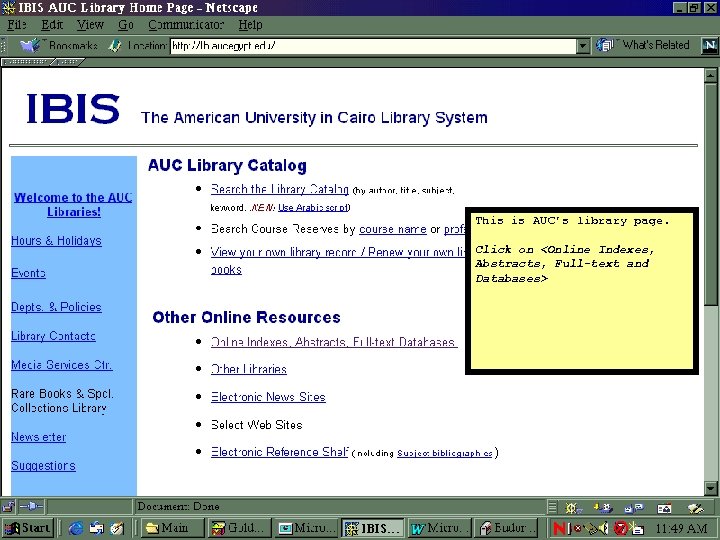This screenshot has width=720, height=540.
Task: Open the Hours & Holidays link
Action: click(x=56, y=241)
